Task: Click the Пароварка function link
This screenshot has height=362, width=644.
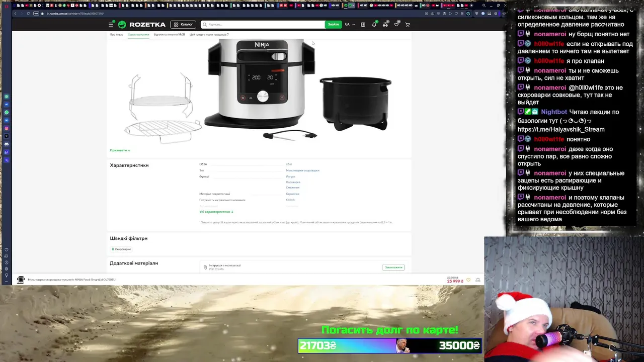Action: pyautogui.click(x=293, y=182)
